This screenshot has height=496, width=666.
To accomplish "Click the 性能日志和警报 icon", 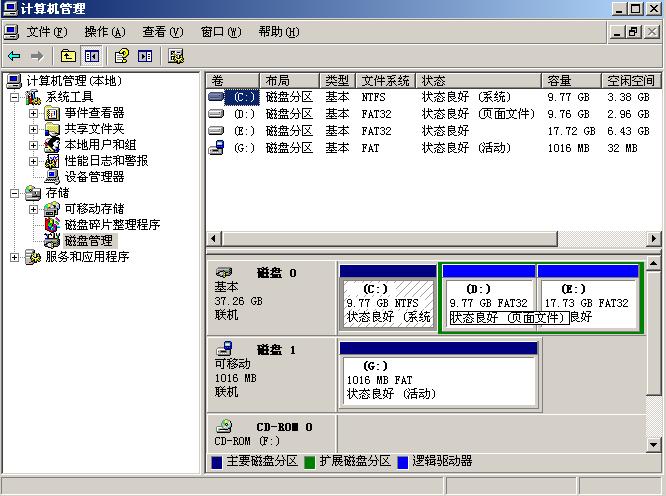I will [x=52, y=161].
